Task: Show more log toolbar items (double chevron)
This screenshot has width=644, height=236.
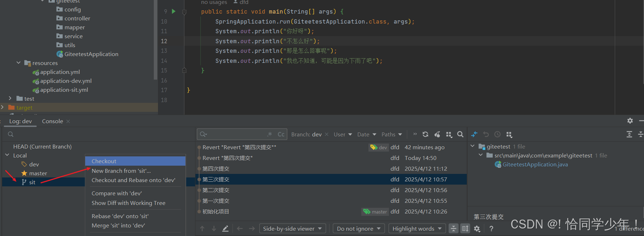Action: click(415, 134)
